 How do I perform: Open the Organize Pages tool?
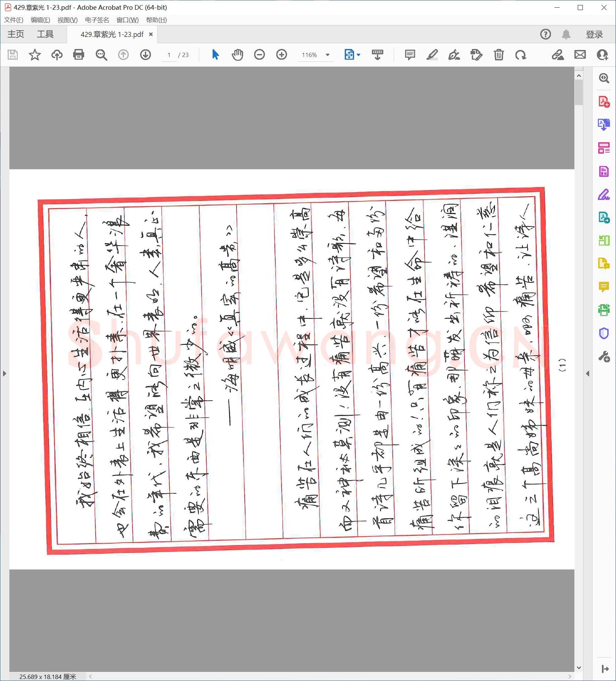point(604,148)
